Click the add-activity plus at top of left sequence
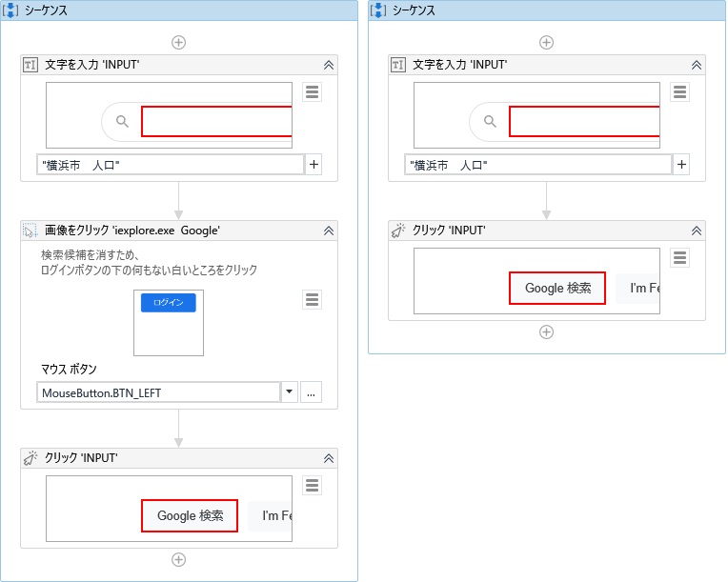Image resolution: width=728 pixels, height=582 pixels. pos(178,42)
